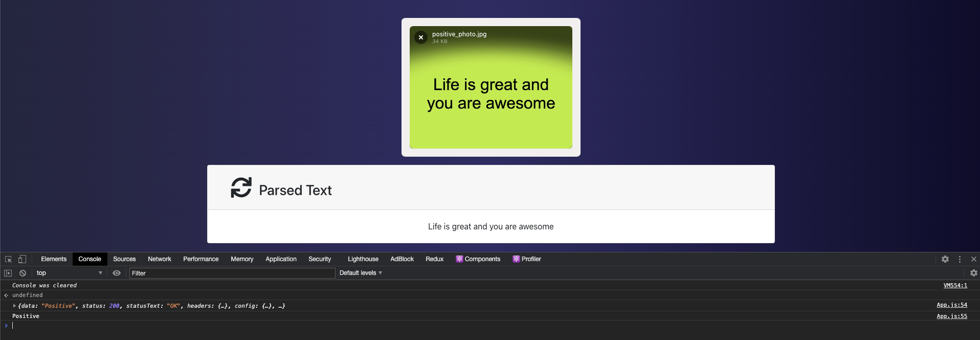Click the console Filter input field

click(x=232, y=273)
